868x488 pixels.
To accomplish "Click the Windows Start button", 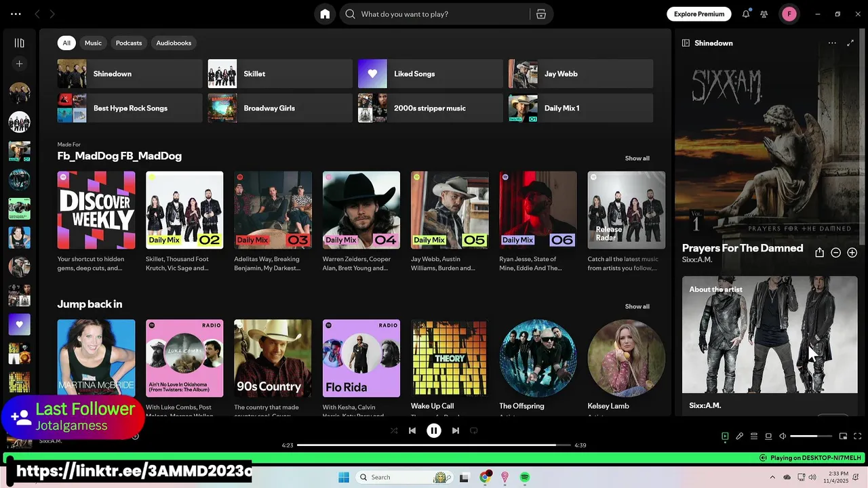I will click(x=344, y=477).
